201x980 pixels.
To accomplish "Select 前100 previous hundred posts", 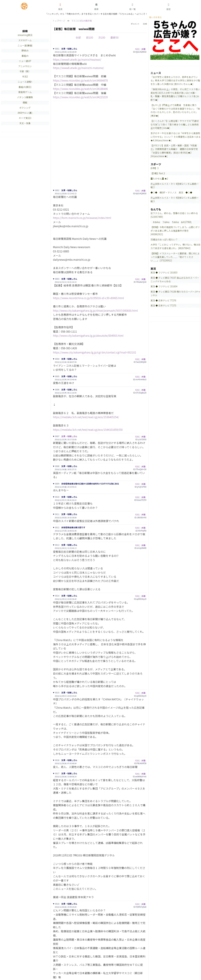I will point(89,38).
